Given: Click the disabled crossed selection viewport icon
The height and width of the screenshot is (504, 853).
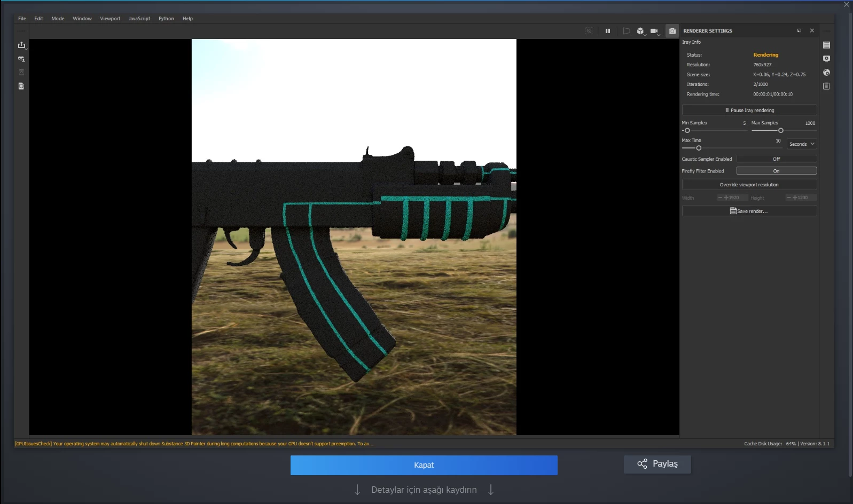Looking at the screenshot, I should pos(589,31).
